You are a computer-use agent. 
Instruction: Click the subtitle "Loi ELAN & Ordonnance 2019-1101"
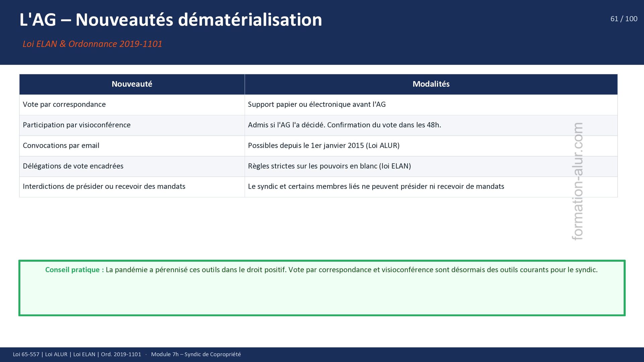pyautogui.click(x=92, y=44)
